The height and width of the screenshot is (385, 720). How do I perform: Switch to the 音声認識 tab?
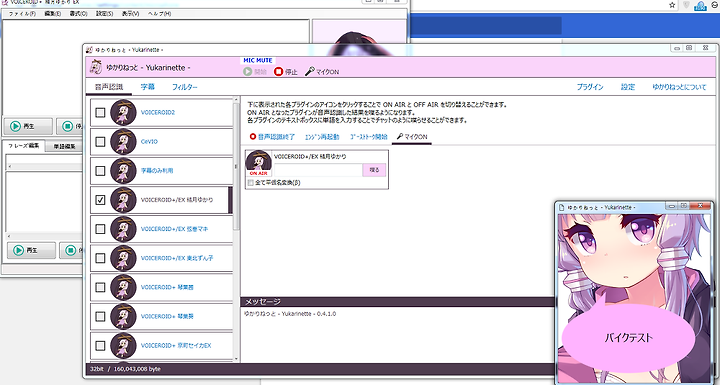(109, 87)
